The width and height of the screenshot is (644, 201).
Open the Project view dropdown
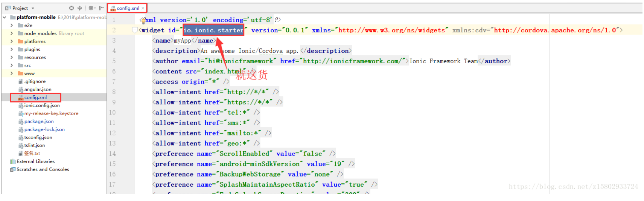click(33, 8)
